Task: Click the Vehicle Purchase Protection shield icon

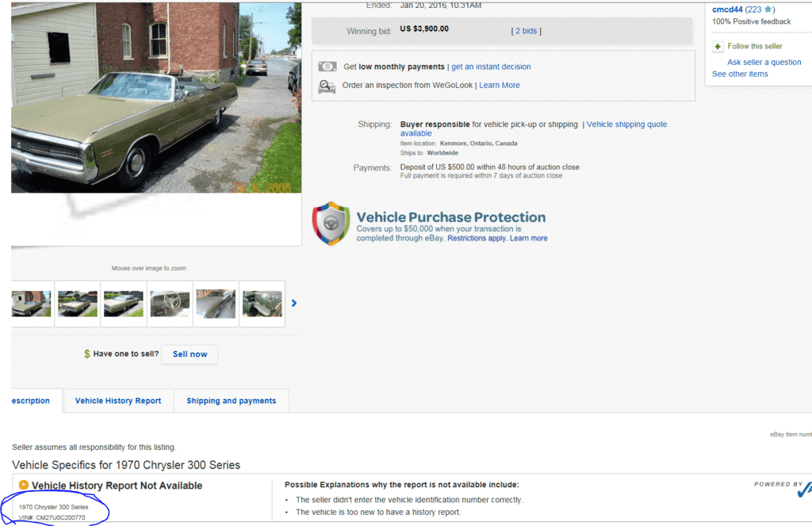Action: [331, 223]
